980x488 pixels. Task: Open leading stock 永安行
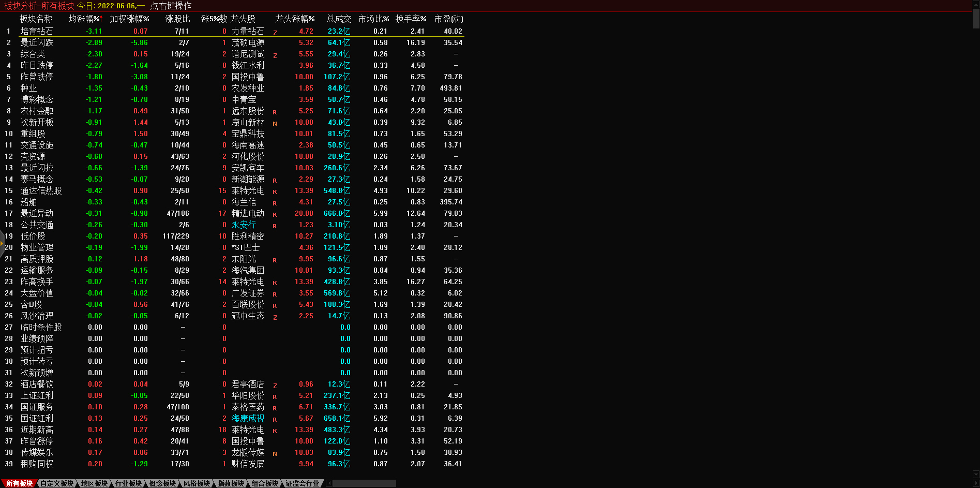pyautogui.click(x=244, y=225)
